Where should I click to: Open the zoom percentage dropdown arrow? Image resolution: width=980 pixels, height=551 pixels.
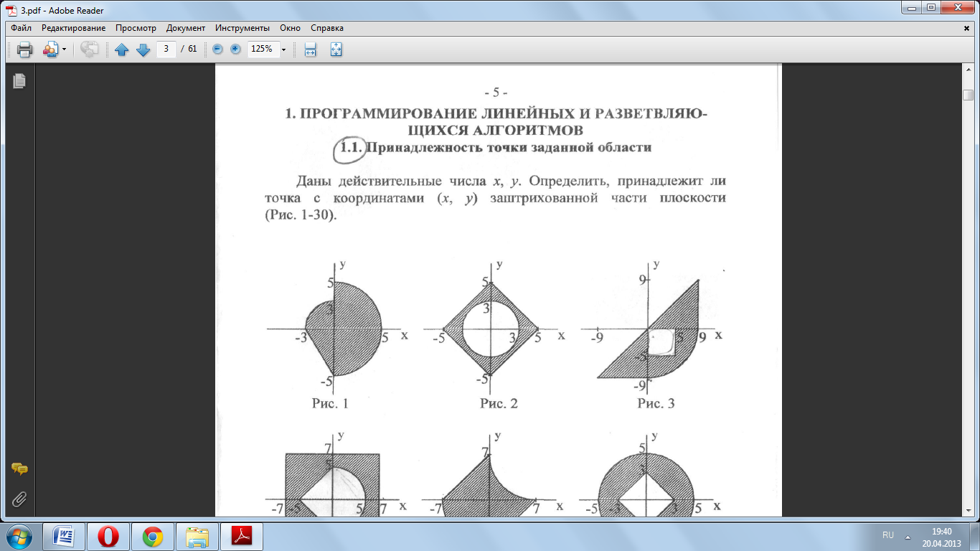click(283, 50)
